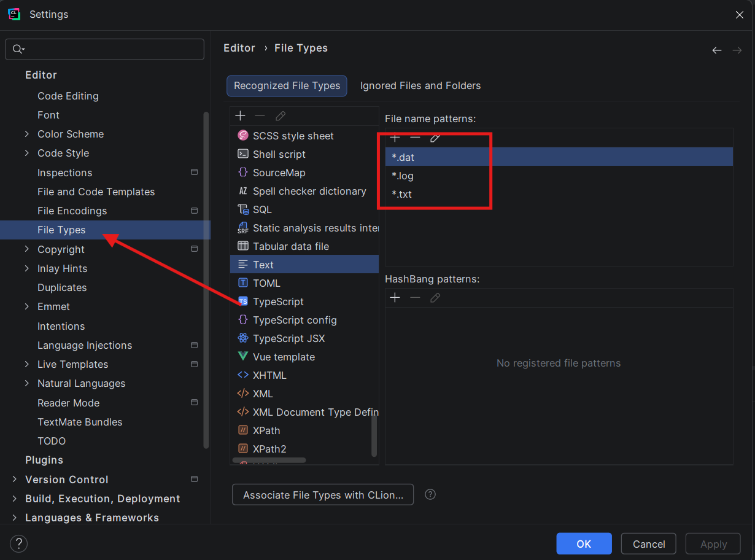This screenshot has height=560, width=755.
Task: Switch to Ignored Files and Folders tab
Action: pos(420,86)
